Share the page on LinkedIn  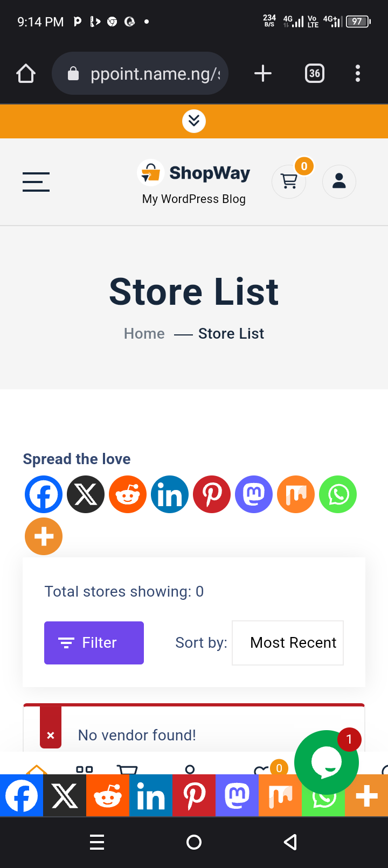pyautogui.click(x=169, y=494)
